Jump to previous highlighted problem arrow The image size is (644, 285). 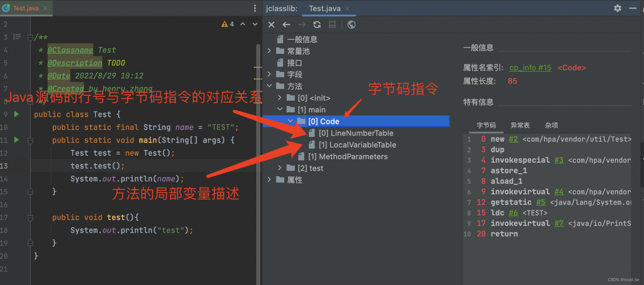tap(243, 24)
